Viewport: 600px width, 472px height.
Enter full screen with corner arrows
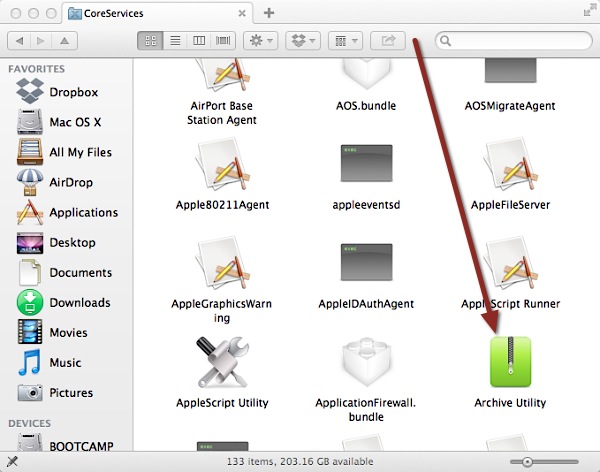coord(588,10)
